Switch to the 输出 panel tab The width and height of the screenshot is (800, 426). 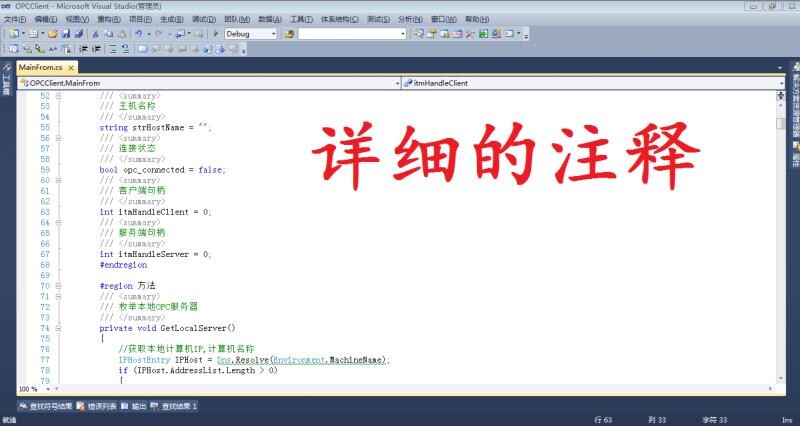pos(134,406)
